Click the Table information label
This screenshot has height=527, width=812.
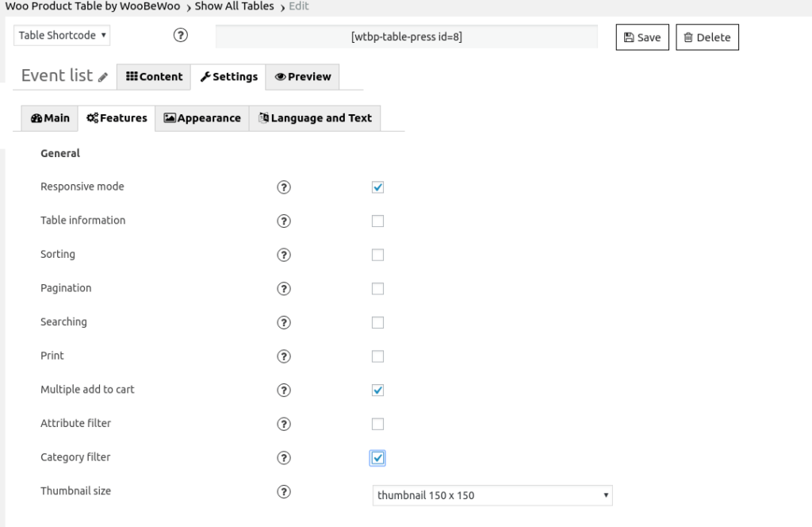pyautogui.click(x=82, y=220)
